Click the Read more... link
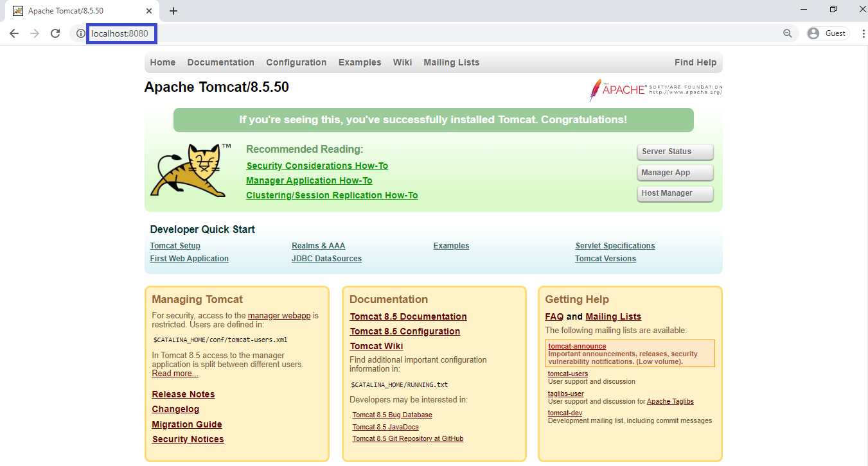The width and height of the screenshot is (868, 466). tap(175, 374)
